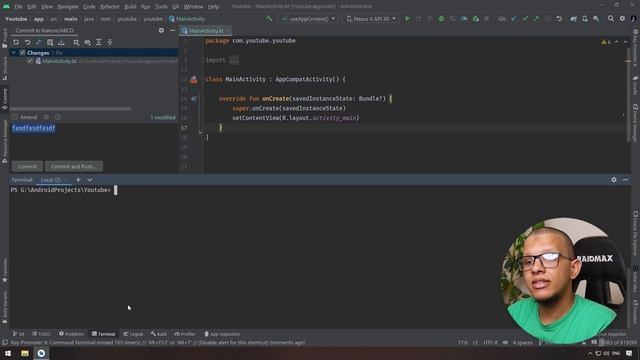The height and width of the screenshot is (360, 640).
Task: Open the Profile app gauge icon
Action: click(464, 19)
